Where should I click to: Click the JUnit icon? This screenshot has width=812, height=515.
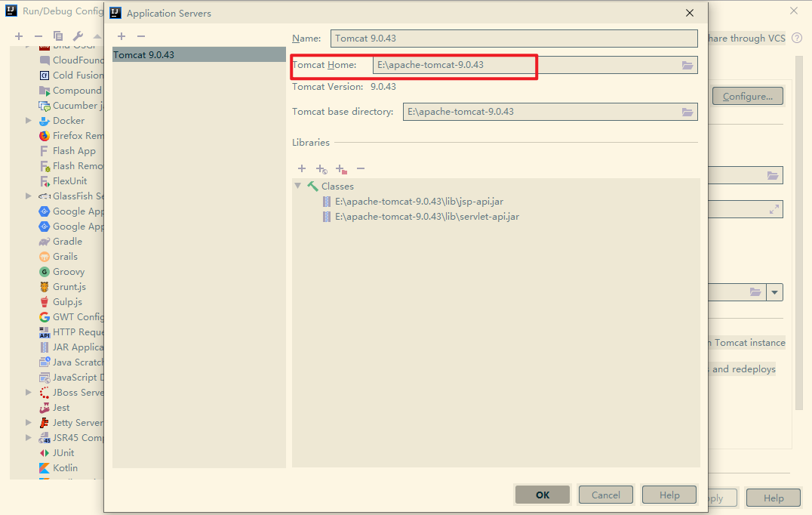click(x=45, y=453)
